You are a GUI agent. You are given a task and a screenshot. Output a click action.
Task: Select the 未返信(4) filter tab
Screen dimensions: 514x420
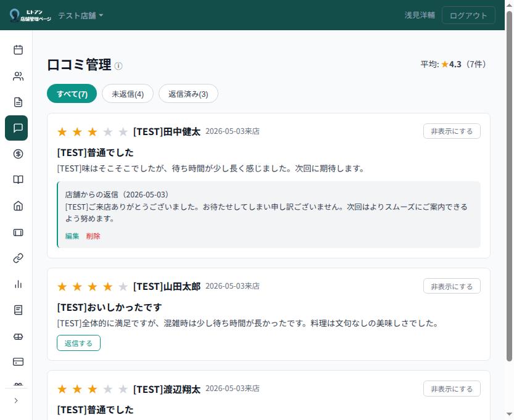coord(128,94)
